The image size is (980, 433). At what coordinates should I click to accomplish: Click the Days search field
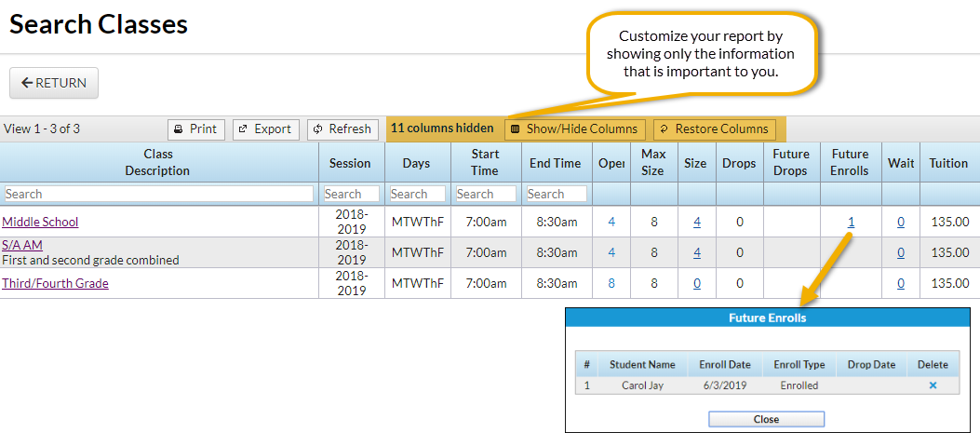click(x=417, y=194)
